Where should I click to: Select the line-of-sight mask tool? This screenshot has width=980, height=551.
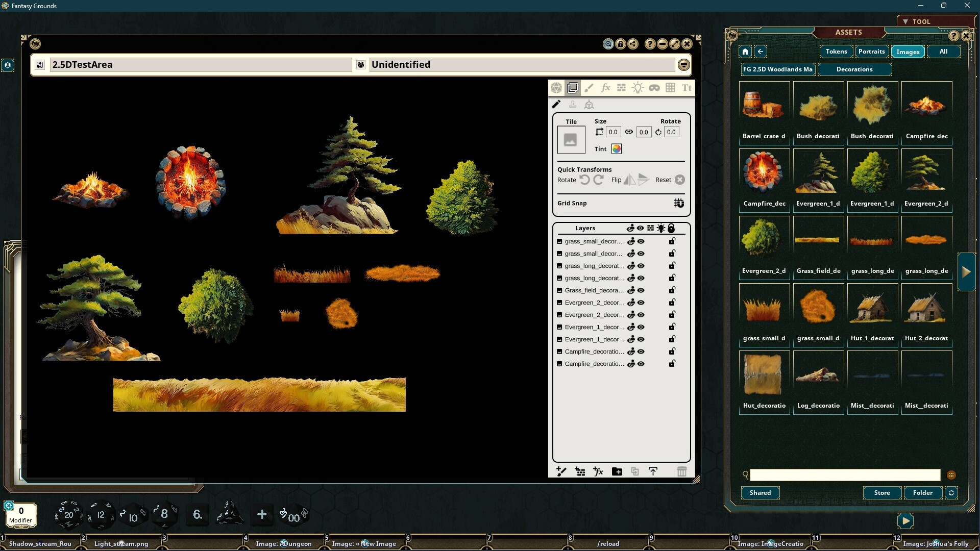click(654, 87)
